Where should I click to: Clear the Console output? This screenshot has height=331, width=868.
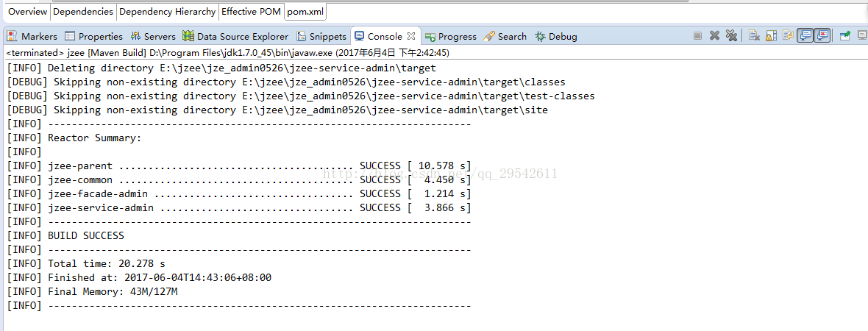coord(754,35)
